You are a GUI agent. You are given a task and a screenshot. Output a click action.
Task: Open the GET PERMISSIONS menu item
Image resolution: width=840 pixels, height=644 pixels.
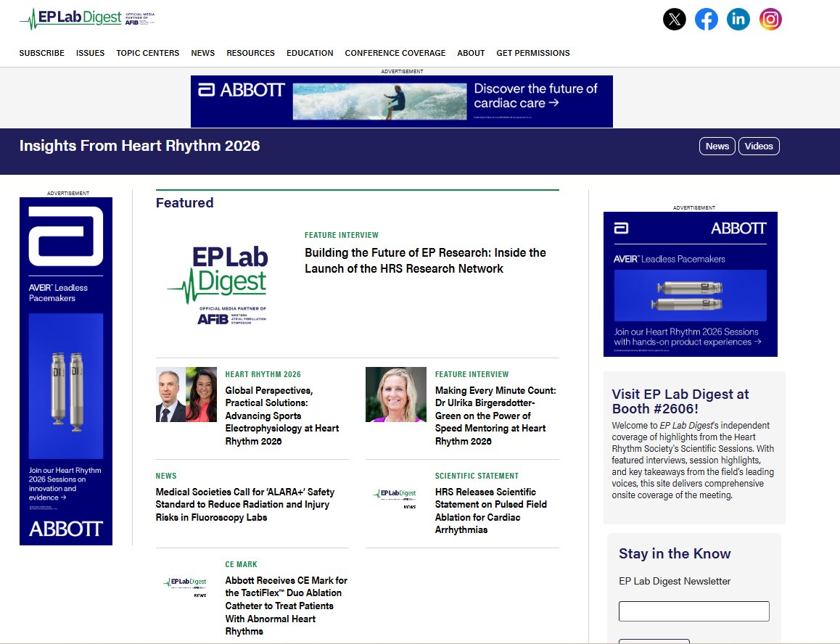tap(533, 53)
